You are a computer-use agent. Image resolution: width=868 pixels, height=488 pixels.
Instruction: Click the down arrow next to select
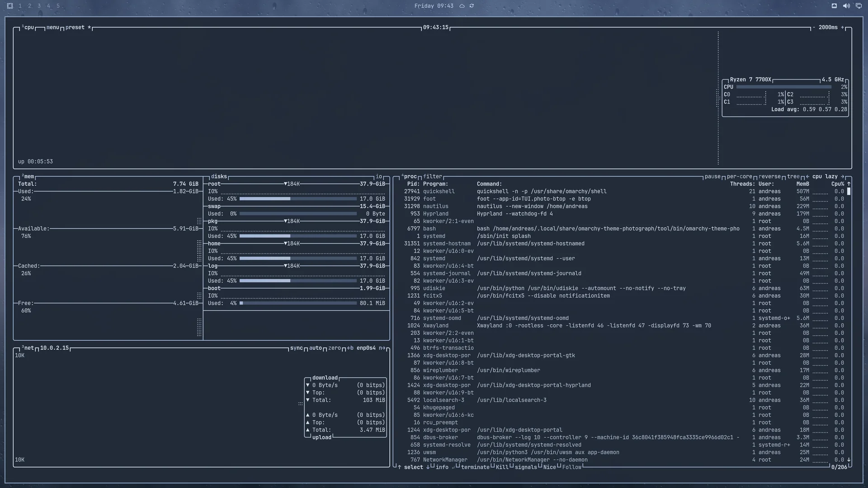click(428, 467)
